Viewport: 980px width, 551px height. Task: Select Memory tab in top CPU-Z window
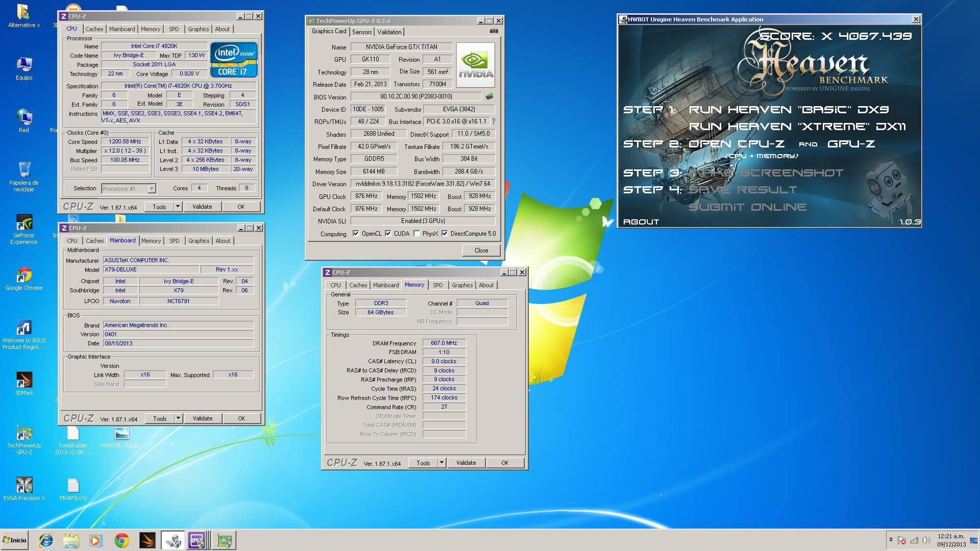click(x=151, y=29)
